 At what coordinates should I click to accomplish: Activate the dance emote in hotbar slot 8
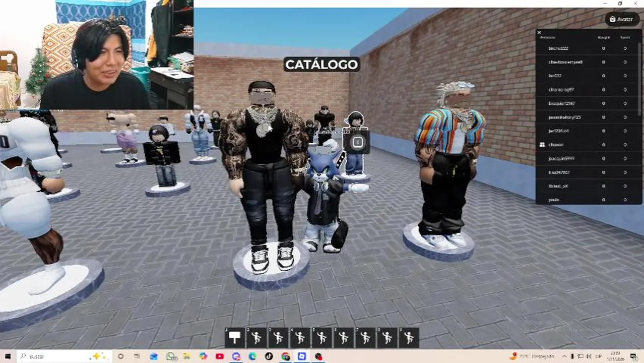(x=387, y=337)
